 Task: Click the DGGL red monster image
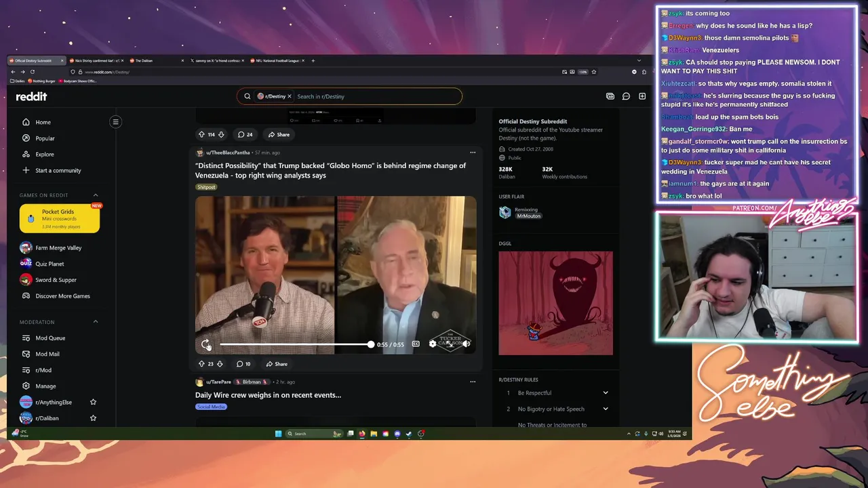click(555, 303)
